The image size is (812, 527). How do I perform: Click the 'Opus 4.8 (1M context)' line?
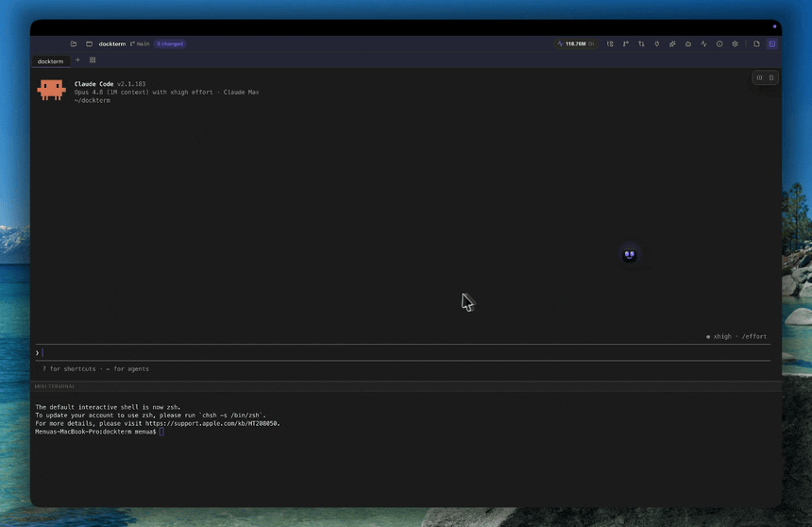(x=166, y=93)
